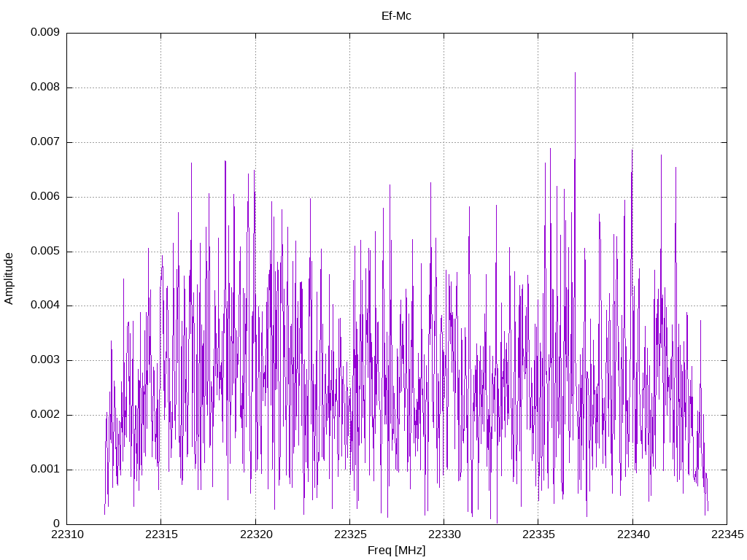Click the 22335 x-axis tick label
747x560 pixels.
tap(539, 534)
